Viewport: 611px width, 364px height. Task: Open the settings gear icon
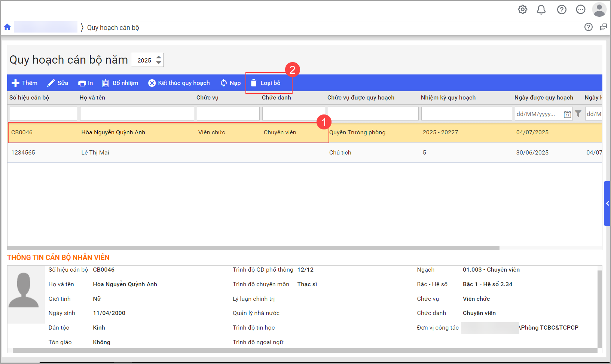click(522, 10)
